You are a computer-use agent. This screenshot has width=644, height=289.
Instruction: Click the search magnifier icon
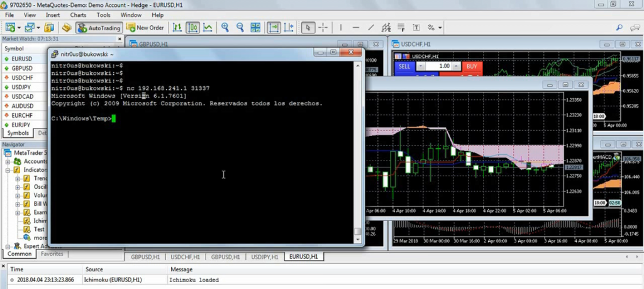(x=619, y=28)
